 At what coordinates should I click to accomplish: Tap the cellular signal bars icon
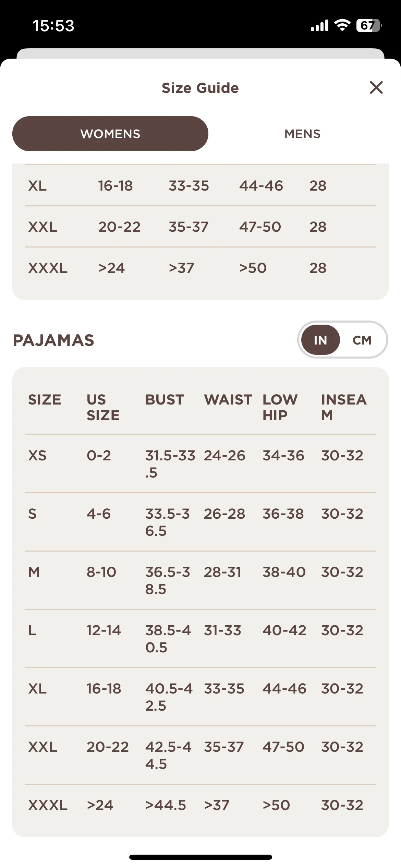(x=319, y=25)
